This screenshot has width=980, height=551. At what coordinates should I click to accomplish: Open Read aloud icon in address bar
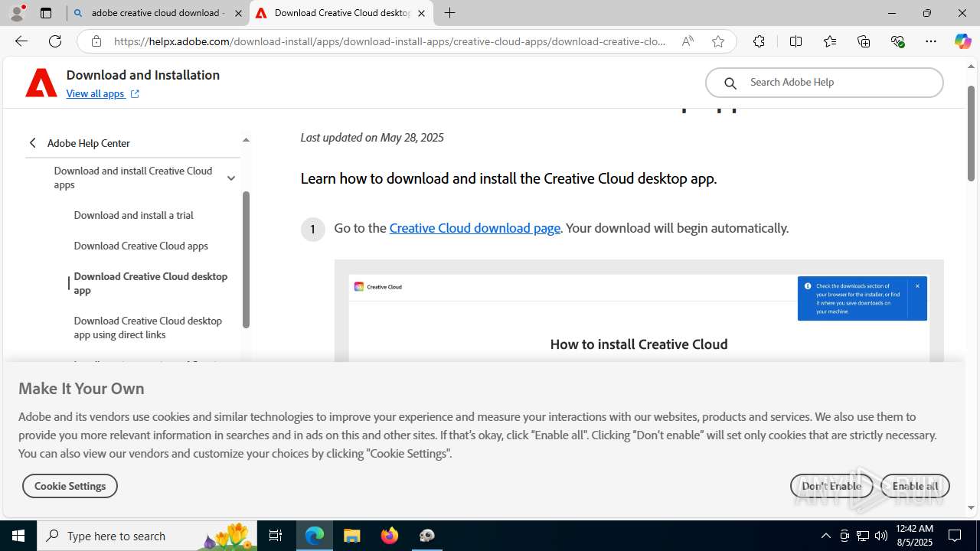click(x=688, y=41)
